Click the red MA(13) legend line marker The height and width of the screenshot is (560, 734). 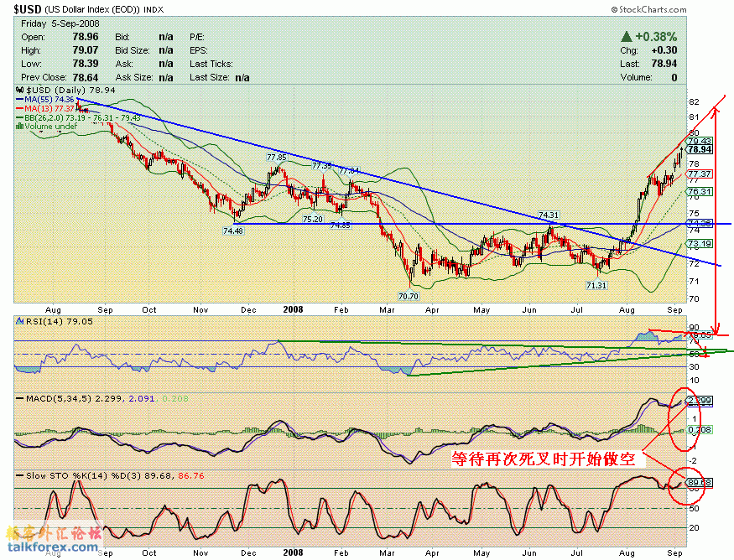point(19,108)
